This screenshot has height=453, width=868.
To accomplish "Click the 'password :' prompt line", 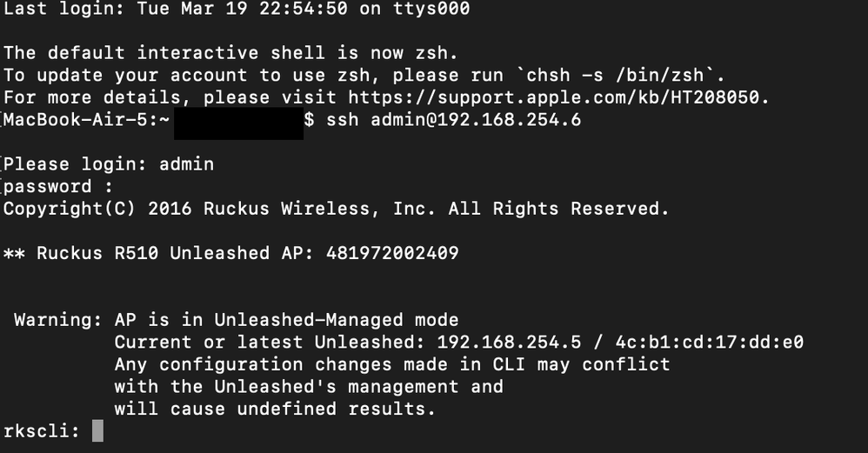I will pos(58,186).
